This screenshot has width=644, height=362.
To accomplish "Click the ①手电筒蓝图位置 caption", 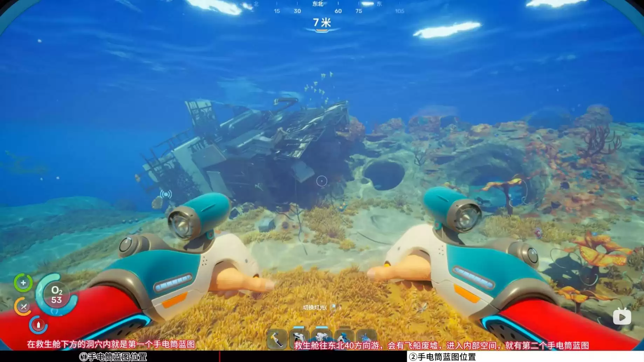I will [x=113, y=357].
